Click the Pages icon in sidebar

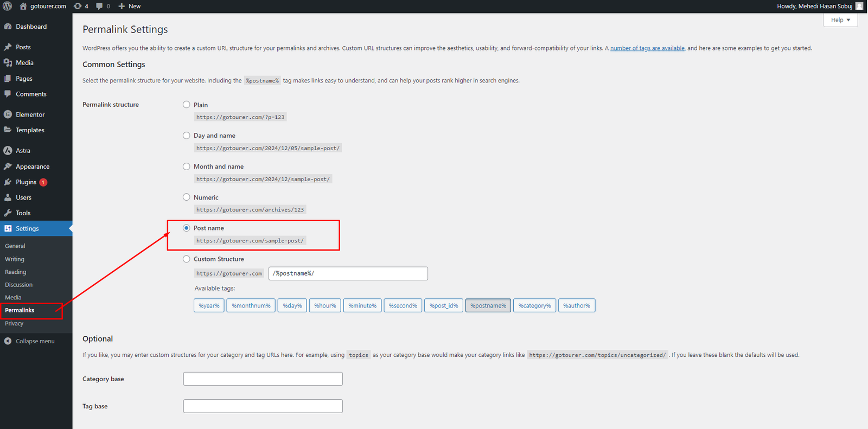pos(8,79)
